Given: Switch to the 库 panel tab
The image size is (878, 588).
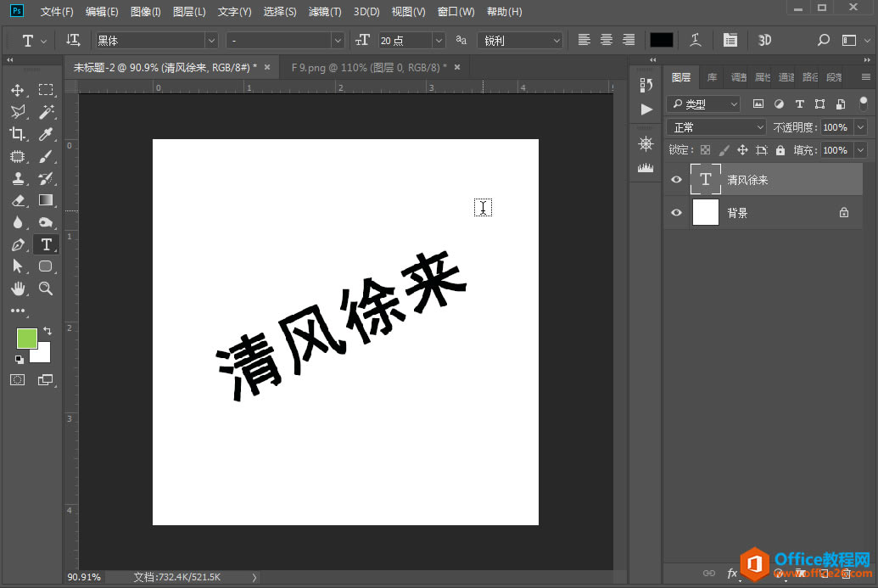Looking at the screenshot, I should [x=712, y=77].
